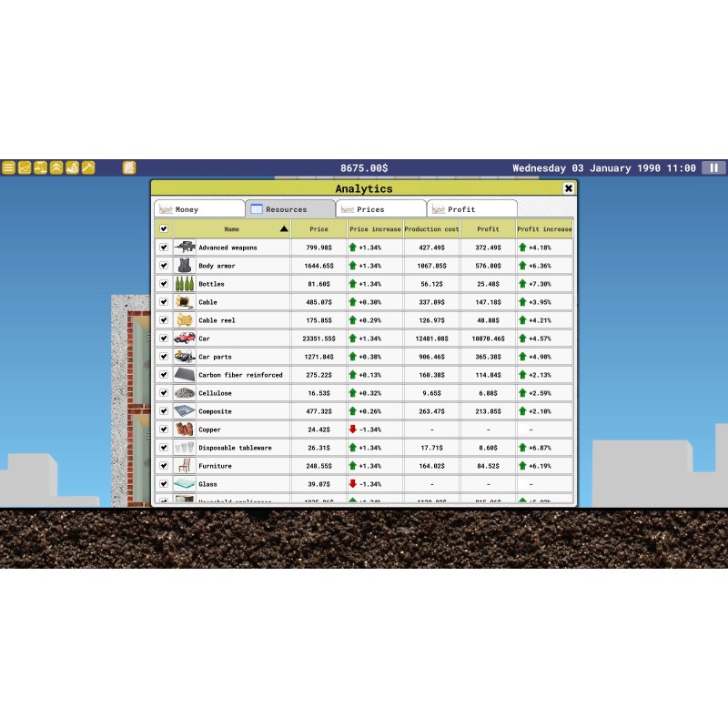728x728 pixels.
Task: Switch to the Prices tab
Action: click(x=380, y=209)
